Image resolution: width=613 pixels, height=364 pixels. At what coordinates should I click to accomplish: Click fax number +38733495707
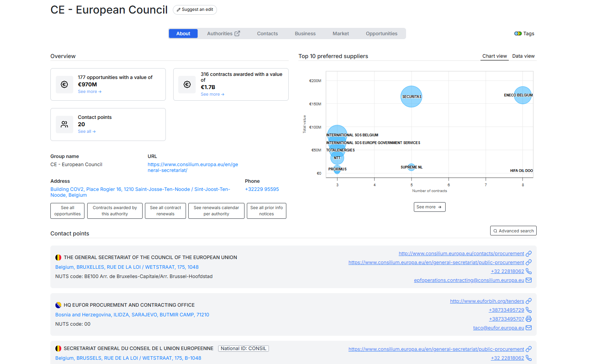point(506,319)
